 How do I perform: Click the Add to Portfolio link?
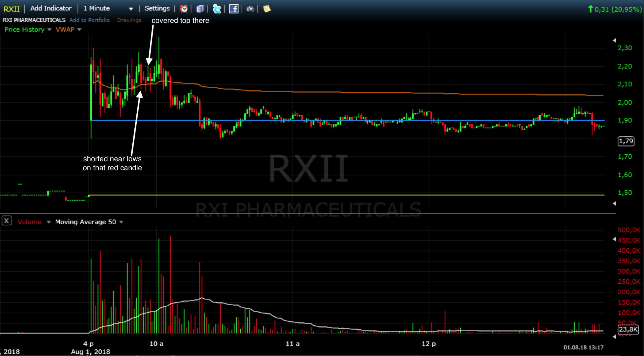point(89,20)
